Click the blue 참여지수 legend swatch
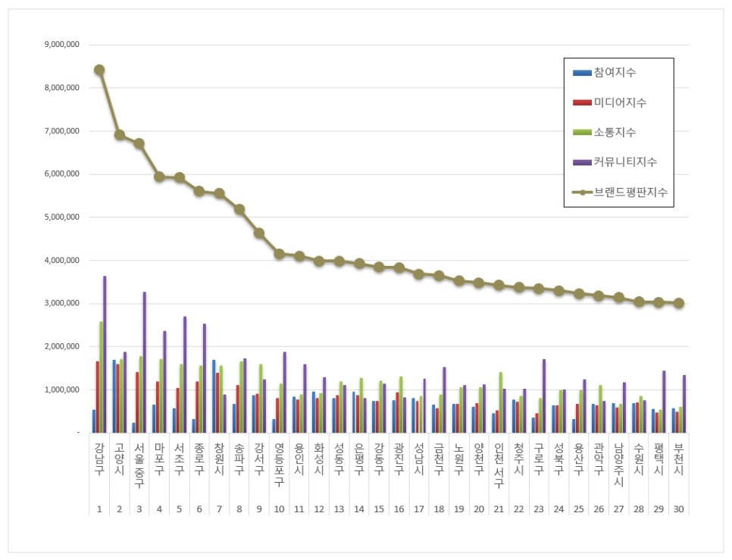The width and height of the screenshot is (732, 560). click(582, 73)
